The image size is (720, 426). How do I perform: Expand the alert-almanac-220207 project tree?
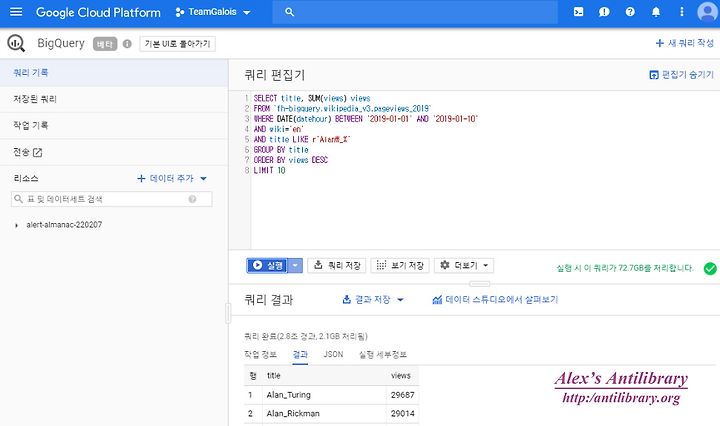tap(17, 225)
